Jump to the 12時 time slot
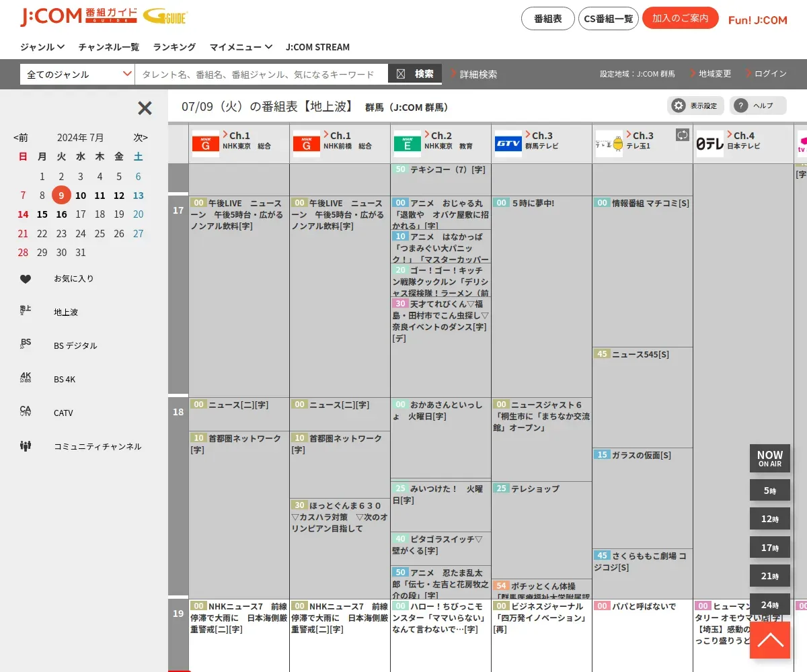This screenshot has height=672, width=807. coord(770,519)
